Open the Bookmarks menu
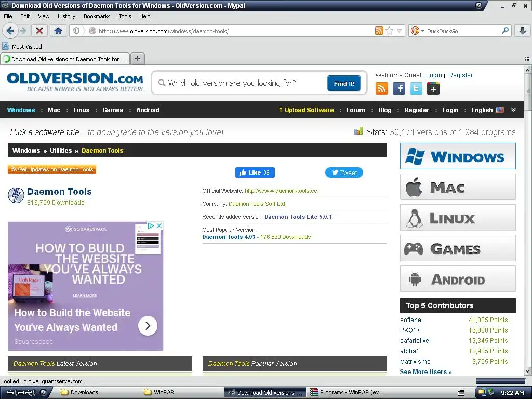This screenshot has height=399, width=532. (97, 16)
